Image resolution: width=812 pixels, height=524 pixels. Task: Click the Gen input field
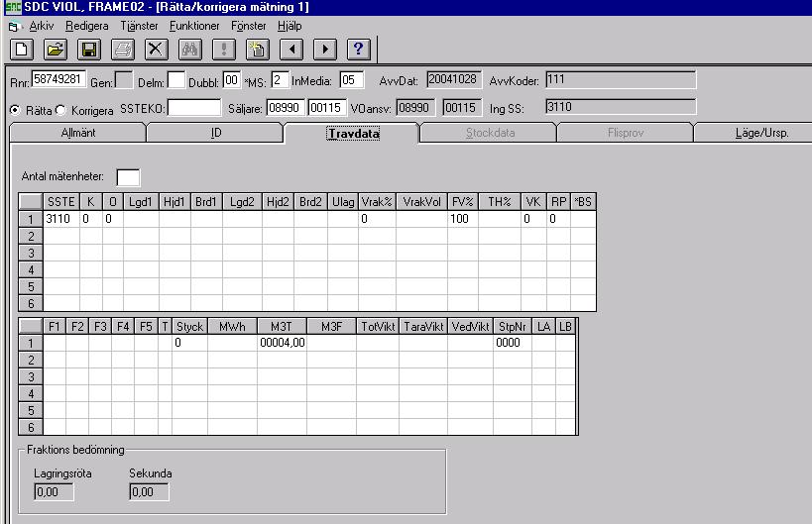[124, 79]
